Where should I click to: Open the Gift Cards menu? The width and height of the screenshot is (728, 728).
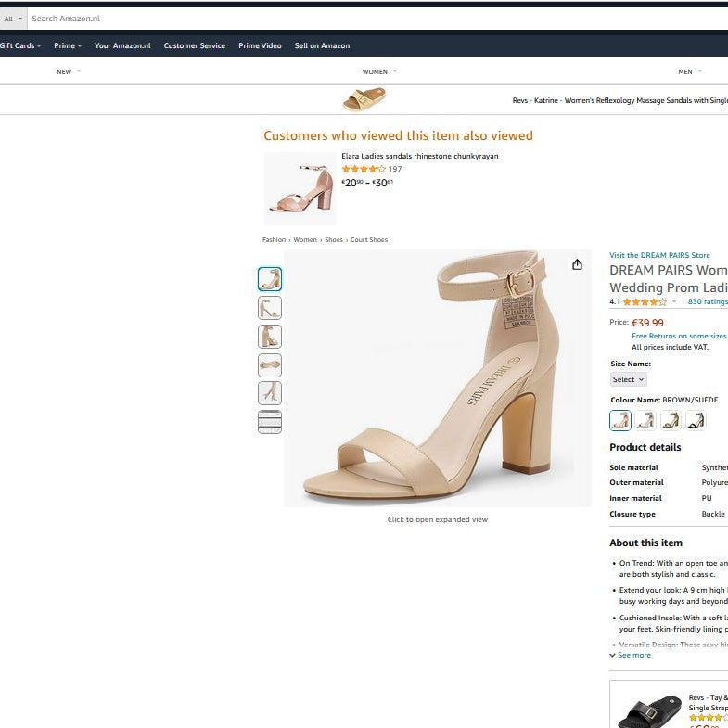pos(20,45)
